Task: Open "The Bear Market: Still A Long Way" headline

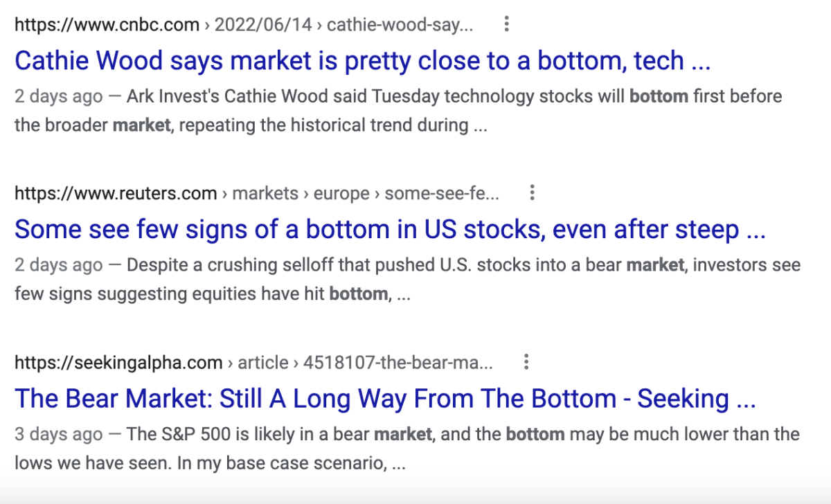Action: pos(384,398)
